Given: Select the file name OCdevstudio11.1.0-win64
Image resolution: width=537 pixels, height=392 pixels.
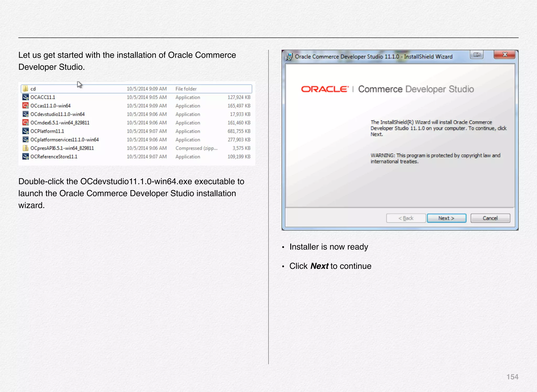Looking at the screenshot, I should pyautogui.click(x=57, y=114).
